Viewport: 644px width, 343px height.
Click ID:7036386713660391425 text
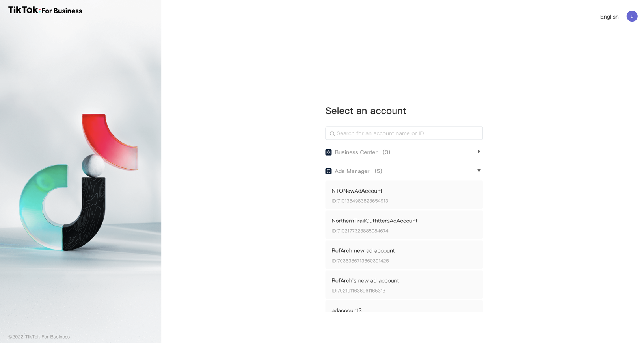pos(360,261)
